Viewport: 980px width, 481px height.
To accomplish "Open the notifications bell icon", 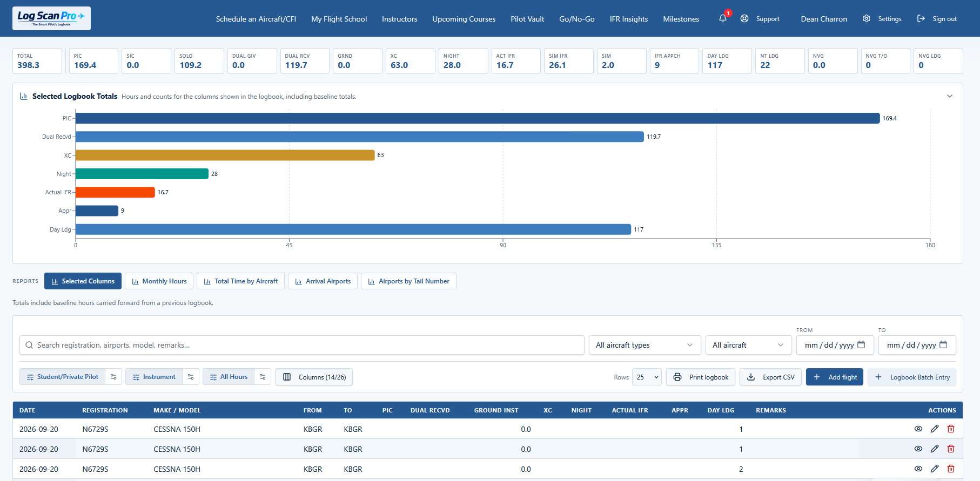I will click(x=723, y=18).
